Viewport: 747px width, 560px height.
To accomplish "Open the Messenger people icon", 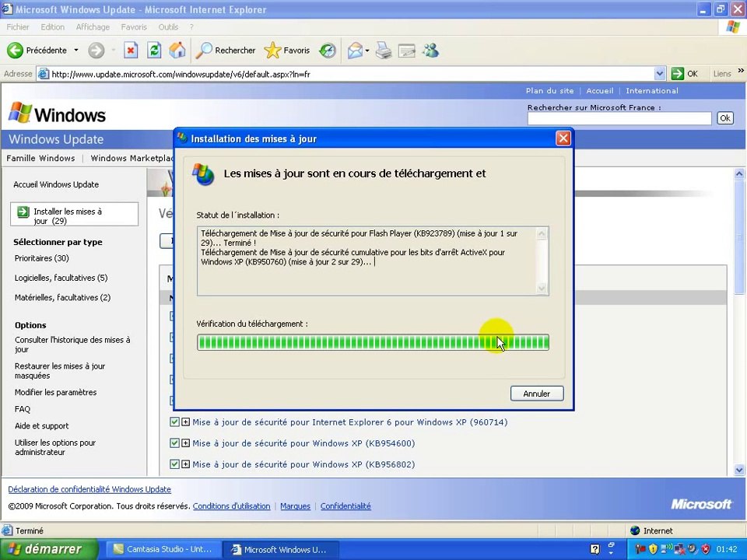I will pyautogui.click(x=430, y=50).
